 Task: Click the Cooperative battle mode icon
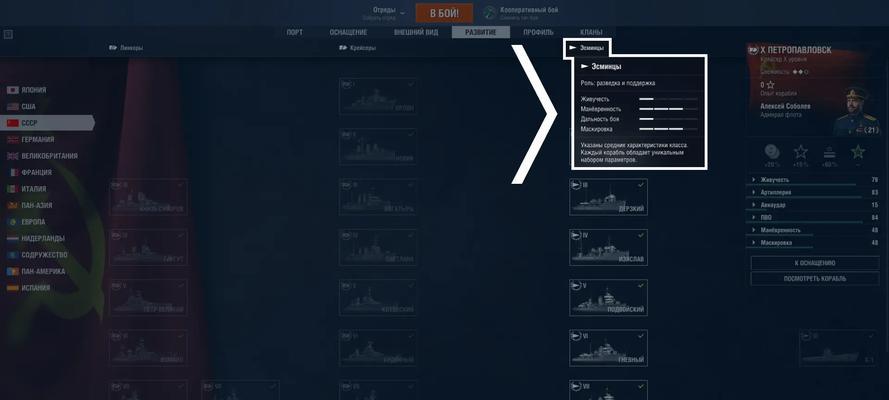point(490,12)
